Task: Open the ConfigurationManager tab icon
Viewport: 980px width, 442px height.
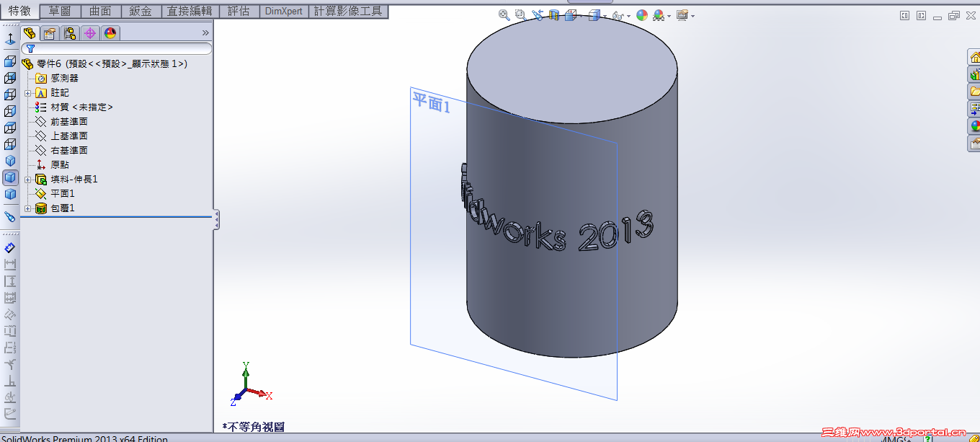Action: tap(70, 32)
